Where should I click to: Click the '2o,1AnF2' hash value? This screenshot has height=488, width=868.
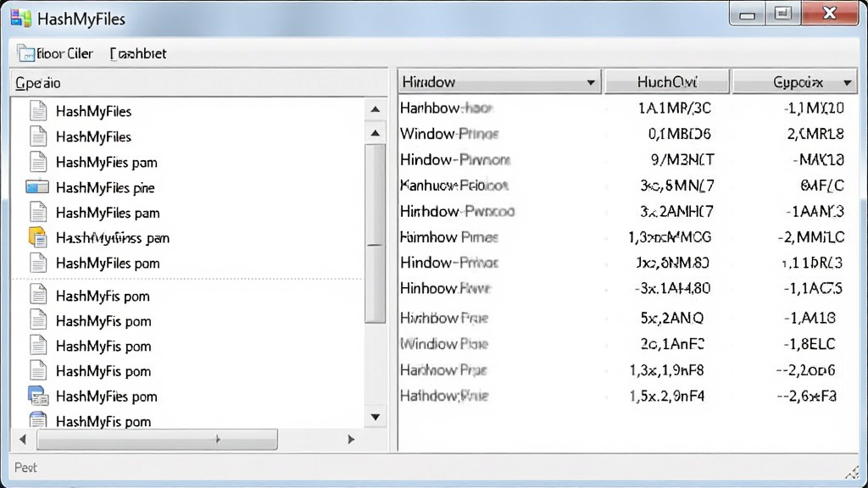click(x=672, y=344)
